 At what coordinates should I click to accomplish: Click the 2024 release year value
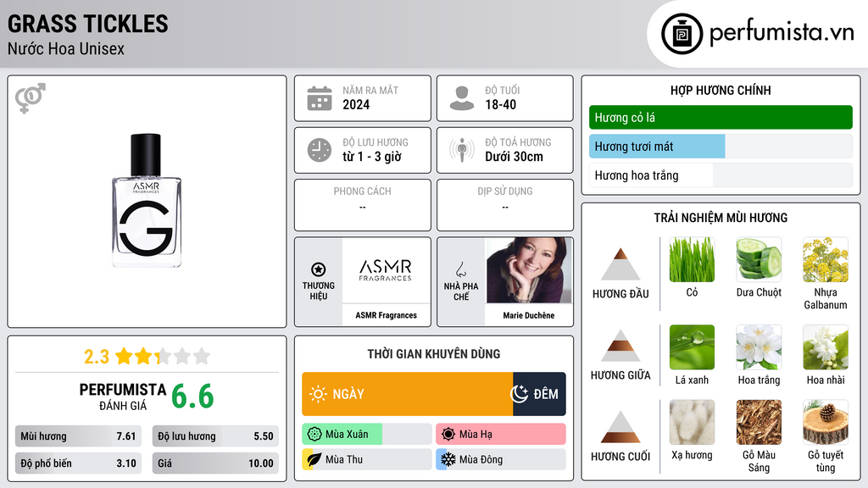[x=356, y=104]
